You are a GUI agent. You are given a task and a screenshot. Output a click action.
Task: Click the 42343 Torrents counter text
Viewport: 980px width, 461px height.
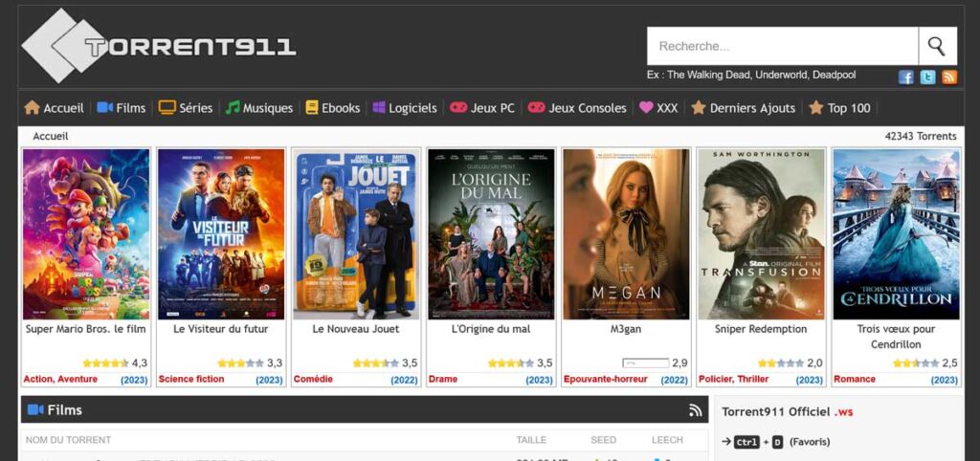(921, 136)
